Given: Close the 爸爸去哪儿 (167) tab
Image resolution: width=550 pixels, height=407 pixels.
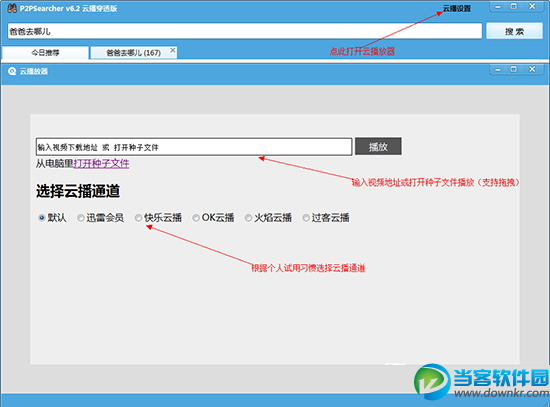Looking at the screenshot, I should 173,50.
